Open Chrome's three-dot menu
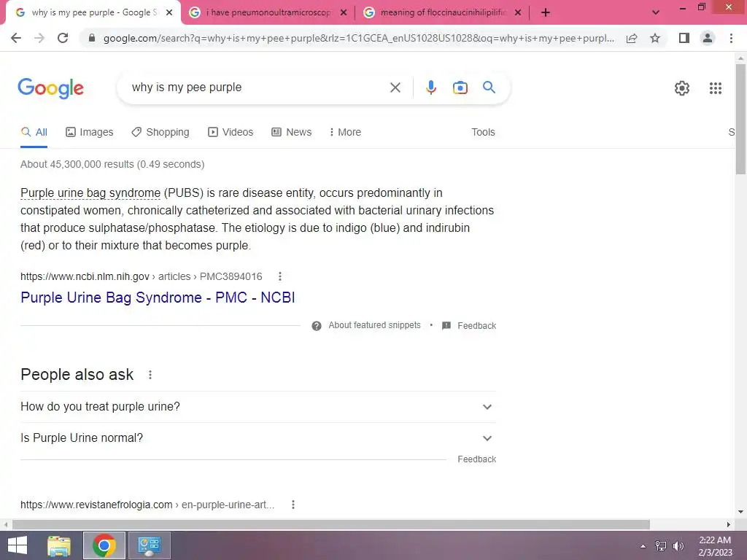The image size is (747, 560). [731, 38]
